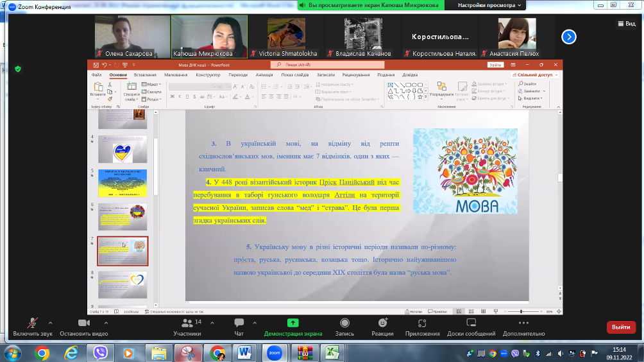The width and height of the screenshot is (644, 362).
Task: Switch layout with the Вид button
Action: [625, 23]
